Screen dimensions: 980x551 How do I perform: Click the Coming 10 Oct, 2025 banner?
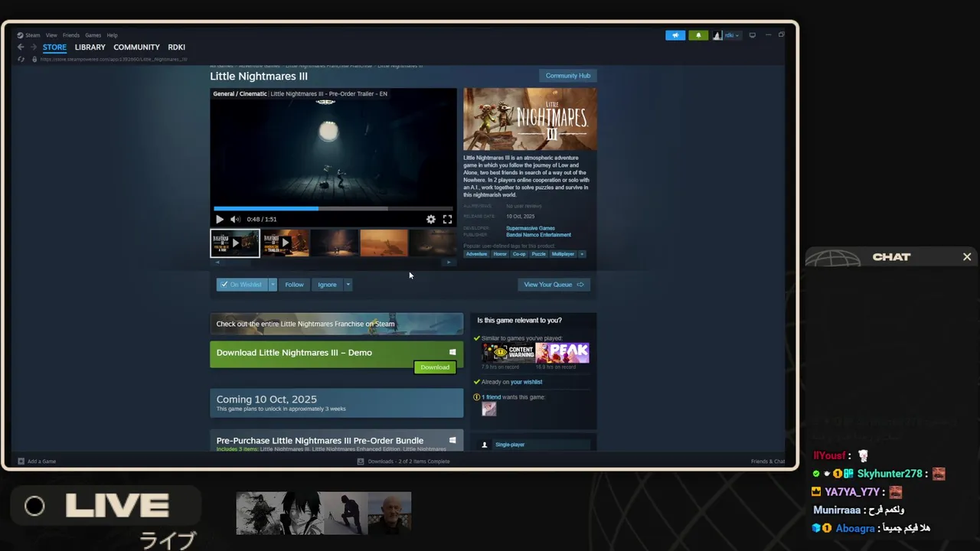(x=337, y=403)
